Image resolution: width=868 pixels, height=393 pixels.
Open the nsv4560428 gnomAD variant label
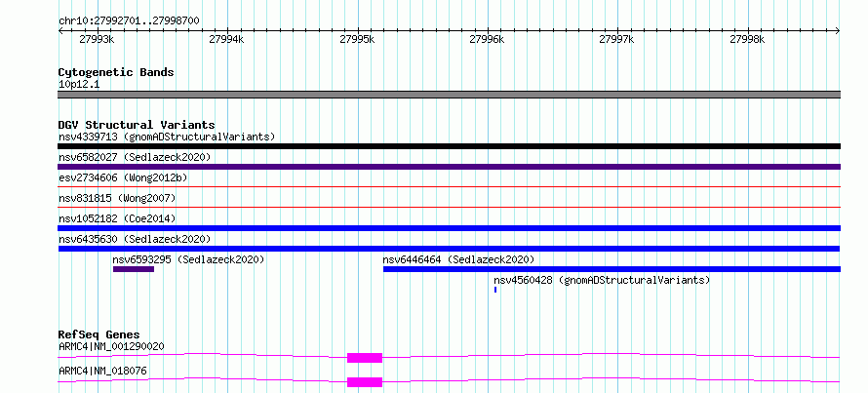pyautogui.click(x=602, y=280)
